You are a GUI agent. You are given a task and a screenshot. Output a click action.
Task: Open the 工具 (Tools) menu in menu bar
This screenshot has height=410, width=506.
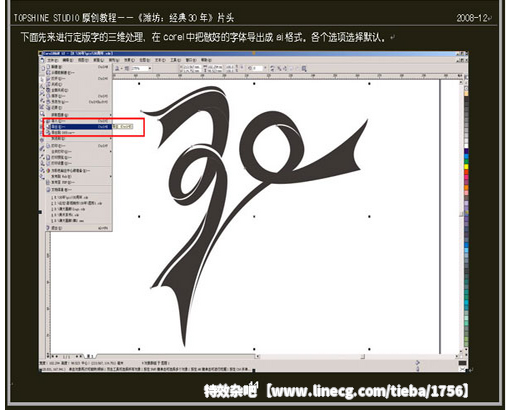point(175,60)
